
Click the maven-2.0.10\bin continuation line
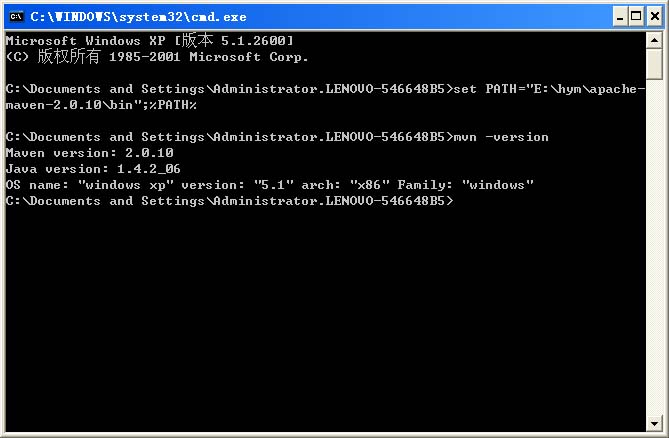click(x=101, y=104)
